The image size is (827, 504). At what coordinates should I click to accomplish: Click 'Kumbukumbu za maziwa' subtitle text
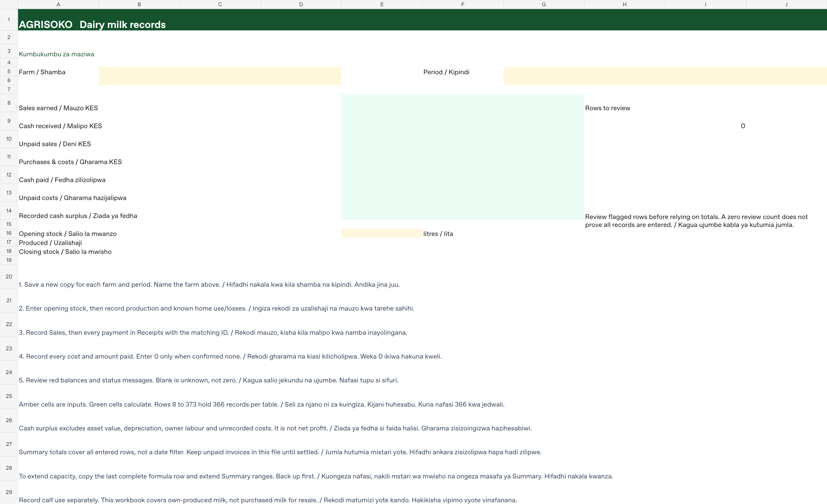[56, 54]
